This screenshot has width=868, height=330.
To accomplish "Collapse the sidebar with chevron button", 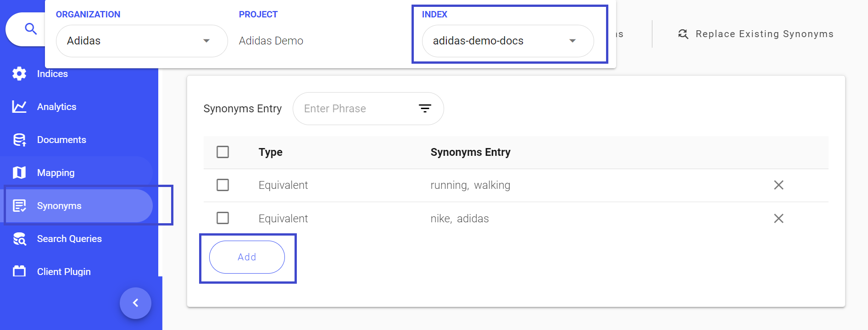I will [x=135, y=303].
